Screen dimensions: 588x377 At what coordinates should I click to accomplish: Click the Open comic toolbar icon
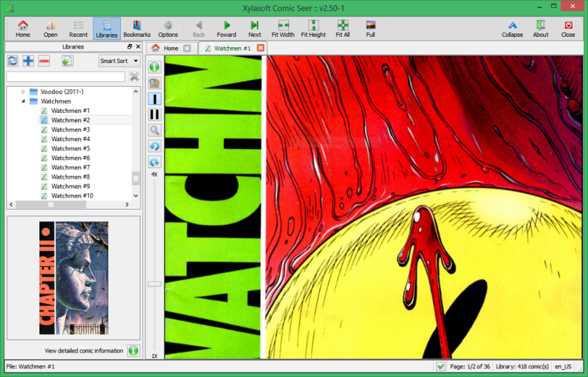(50, 29)
